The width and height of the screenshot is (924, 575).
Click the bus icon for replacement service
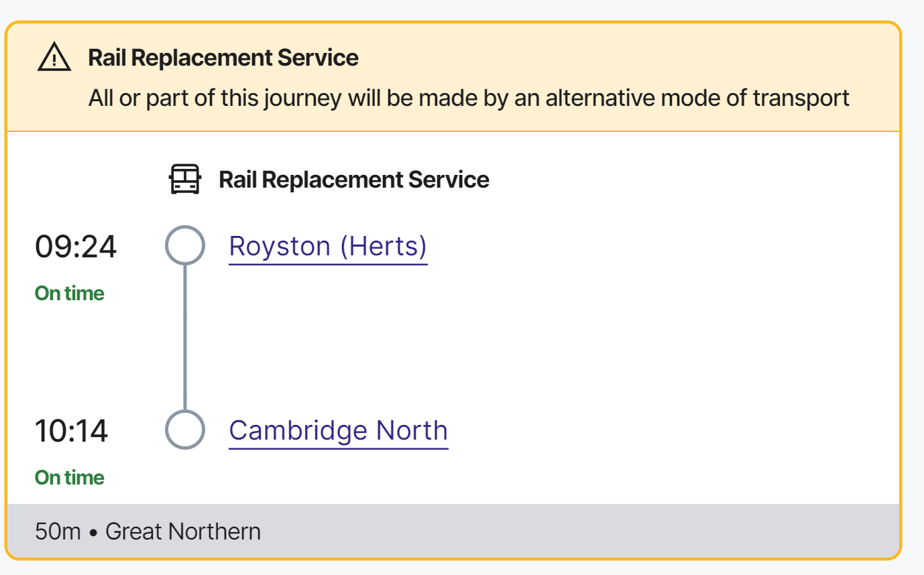[184, 180]
